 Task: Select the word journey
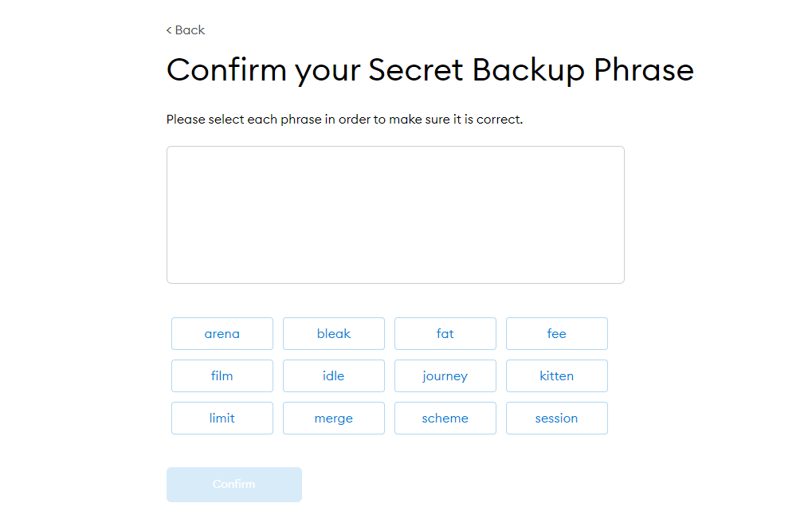click(x=445, y=375)
